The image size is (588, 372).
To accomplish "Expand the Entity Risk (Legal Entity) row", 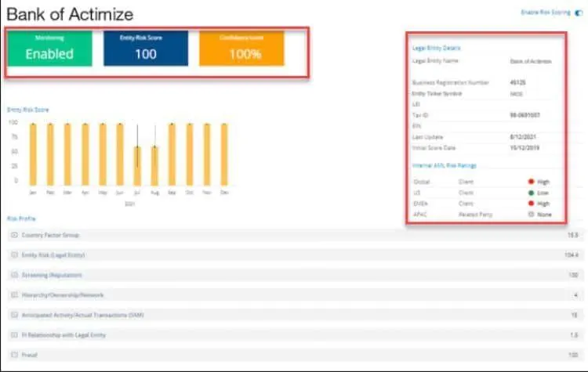I will point(14,255).
